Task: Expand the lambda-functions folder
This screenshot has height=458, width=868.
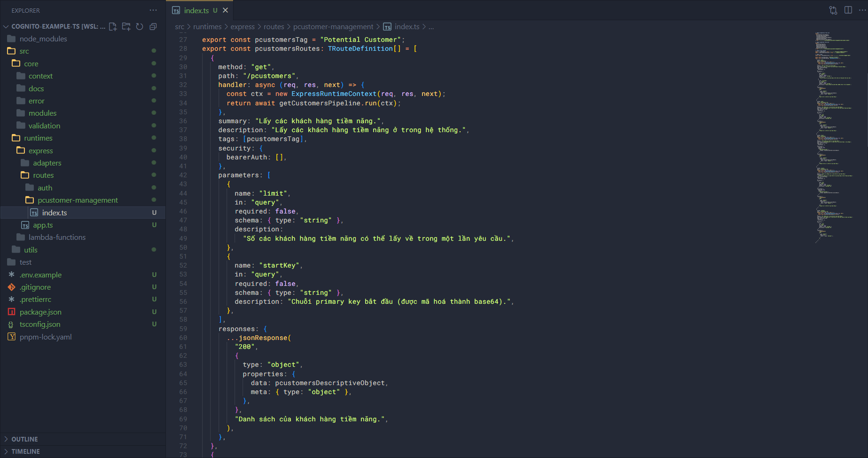Action: click(x=57, y=237)
